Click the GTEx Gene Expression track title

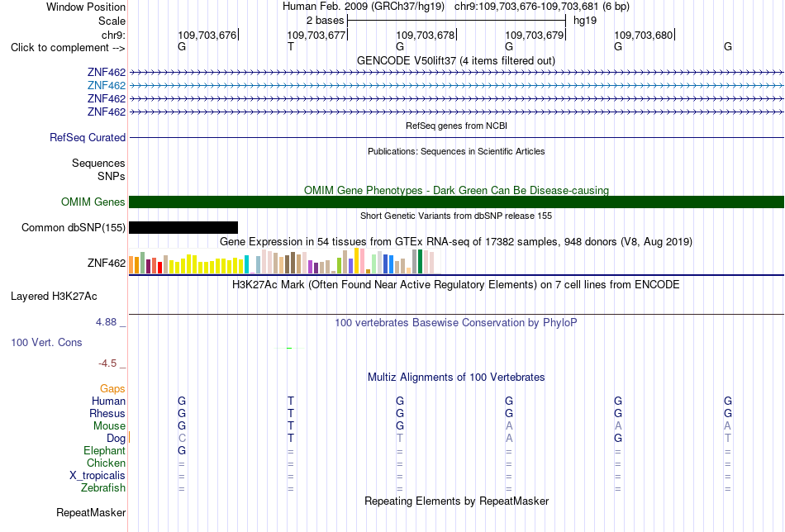coord(456,242)
